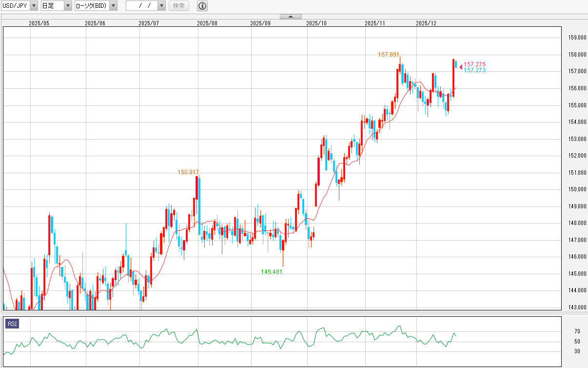
Task: Click the 2025/07 date axis label
Action: (x=149, y=23)
